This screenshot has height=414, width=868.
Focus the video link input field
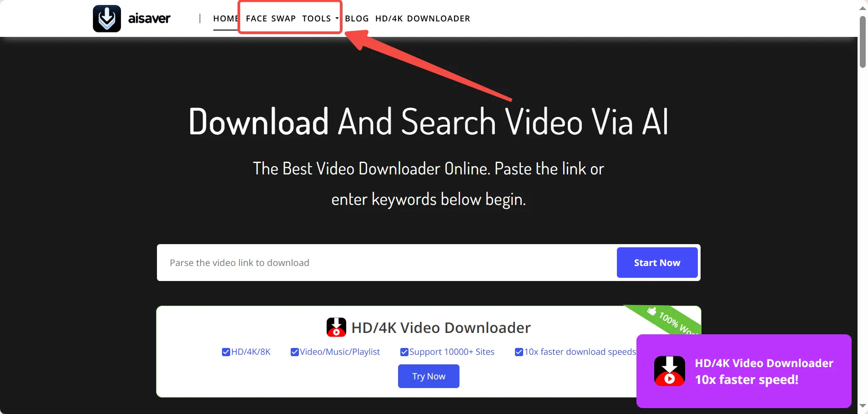(387, 263)
